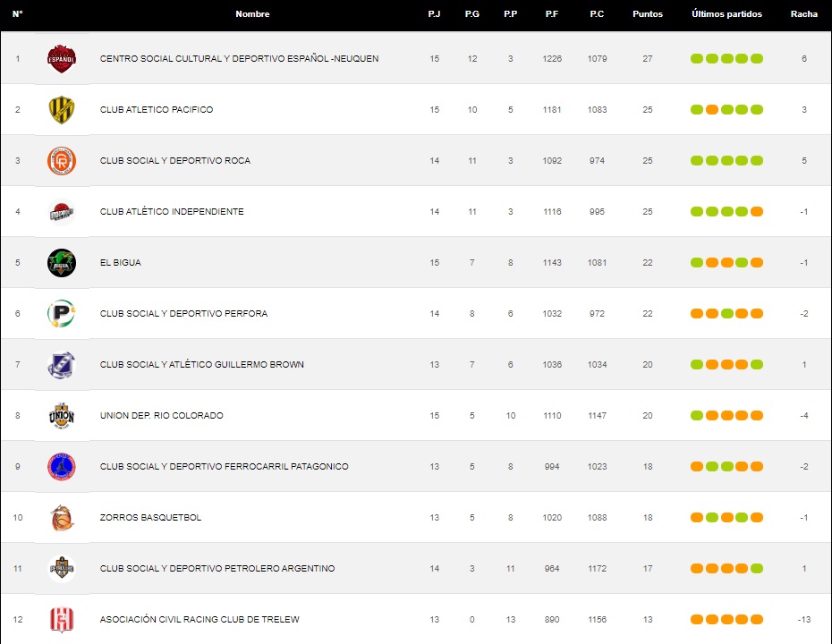This screenshot has width=832, height=644.
Task: Click the last orange result dot for Independiente
Action: point(757,212)
